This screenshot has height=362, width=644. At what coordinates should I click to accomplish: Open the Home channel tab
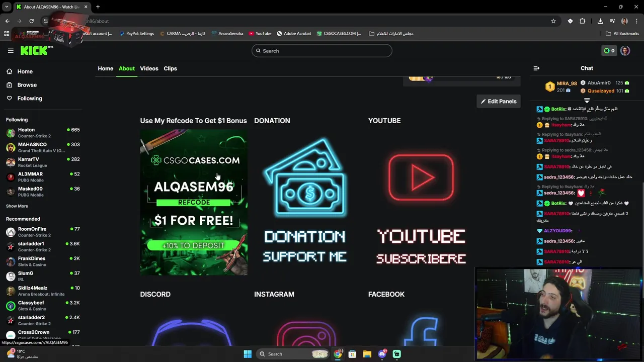coord(106,68)
